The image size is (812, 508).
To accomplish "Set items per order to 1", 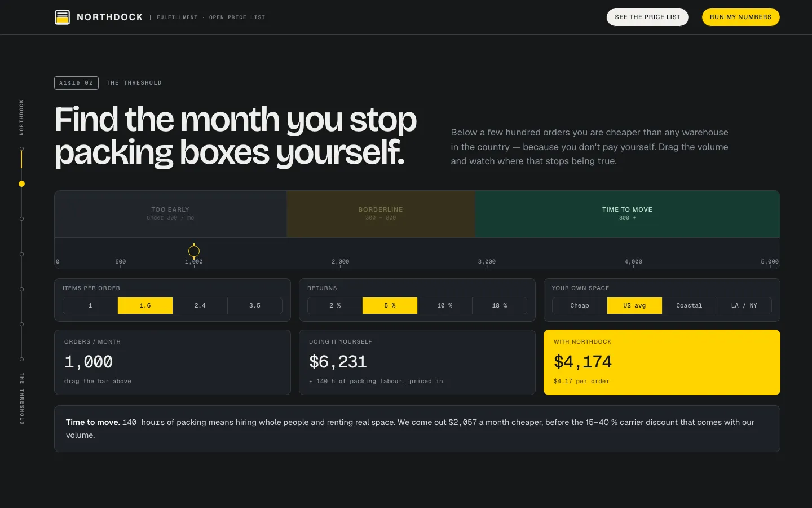I will (x=90, y=305).
